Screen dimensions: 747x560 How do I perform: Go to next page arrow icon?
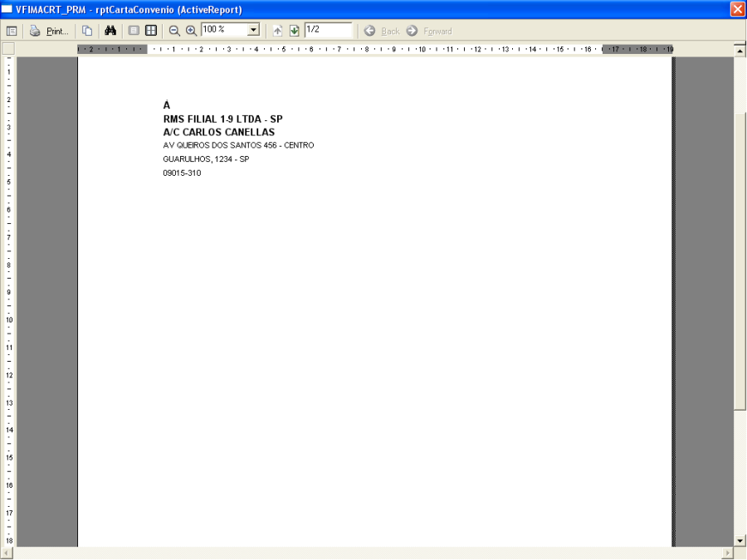coord(295,31)
